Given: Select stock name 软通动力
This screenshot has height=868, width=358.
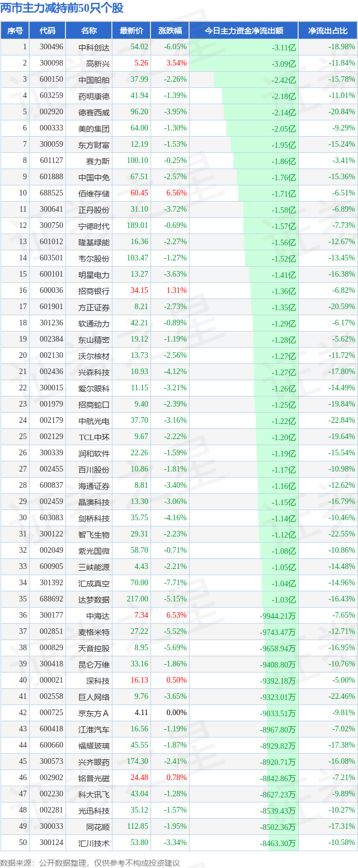Looking at the screenshot, I should [94, 323].
